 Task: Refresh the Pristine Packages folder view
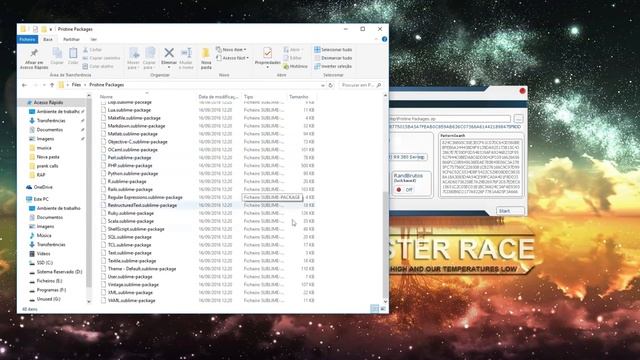pos(331,85)
